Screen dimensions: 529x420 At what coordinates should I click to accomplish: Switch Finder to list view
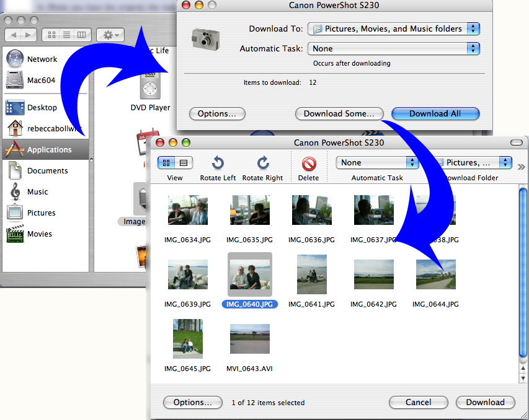[67, 35]
